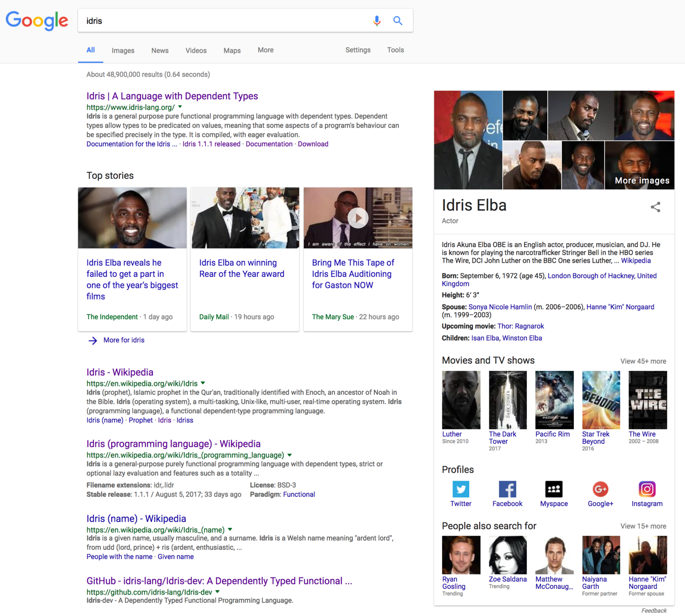This screenshot has height=616, width=685.
Task: Expand Idris programming language URL dropdown arrow
Action: coord(290,455)
